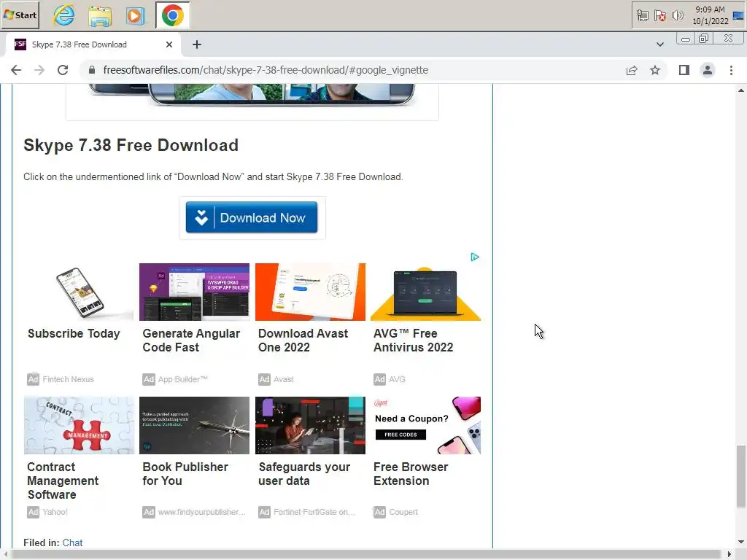Click the Yahoo! advertiser label
Viewport: 747px width, 560px height.
point(55,513)
